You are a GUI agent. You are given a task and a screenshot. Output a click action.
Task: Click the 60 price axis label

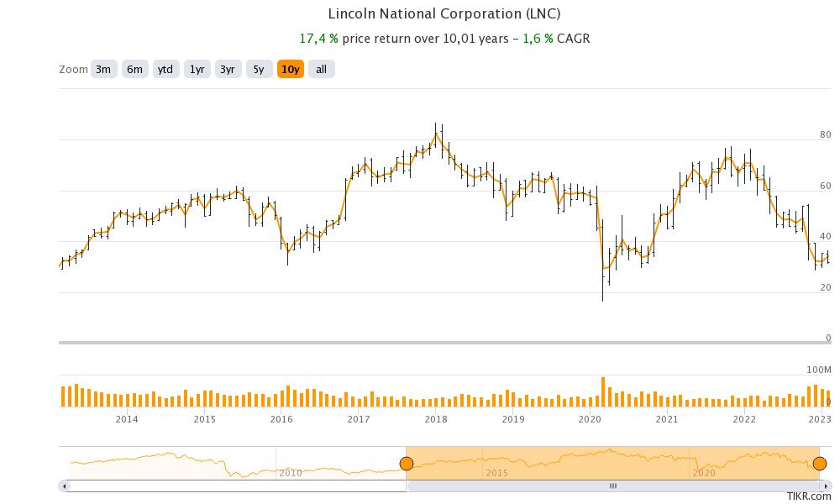point(826,186)
